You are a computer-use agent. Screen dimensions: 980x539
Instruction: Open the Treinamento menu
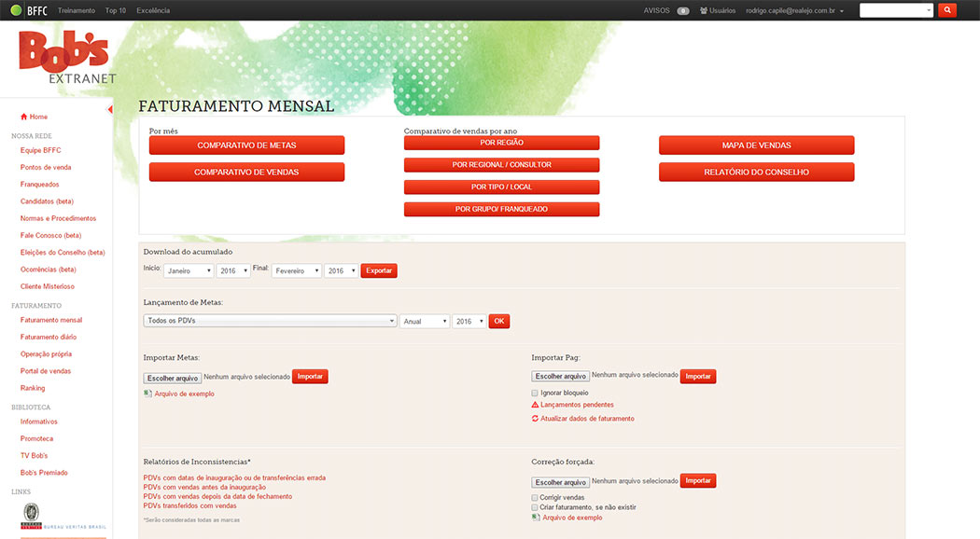click(77, 10)
